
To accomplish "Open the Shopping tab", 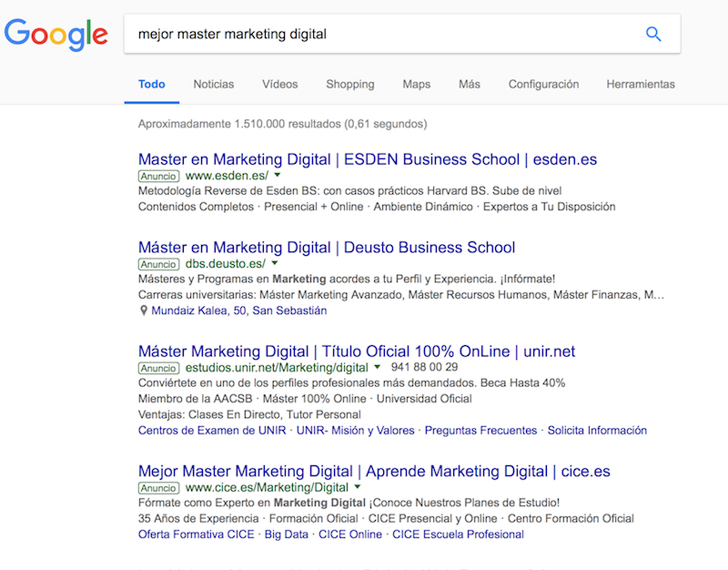I will [x=349, y=84].
